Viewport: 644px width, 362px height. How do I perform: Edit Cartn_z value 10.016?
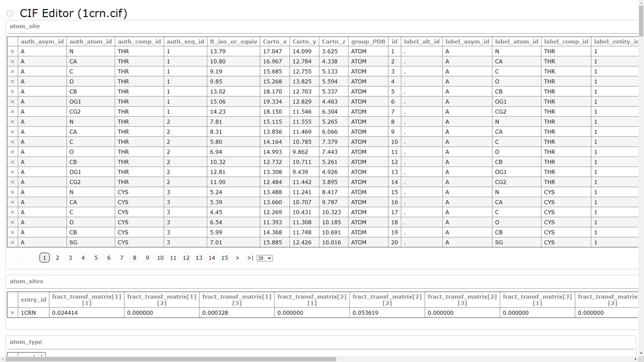334,242
